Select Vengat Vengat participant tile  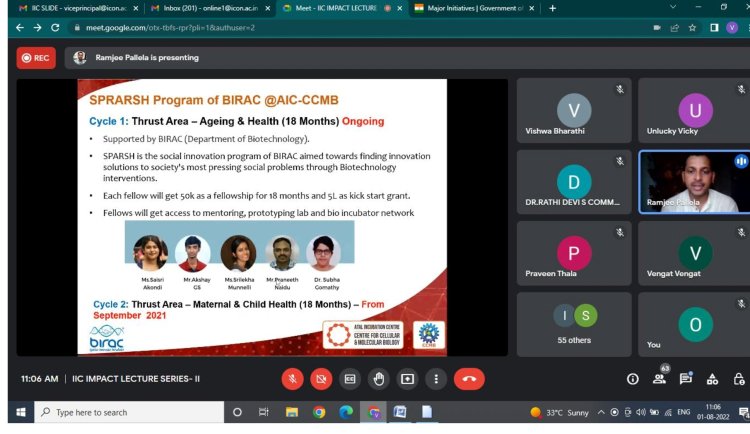(x=694, y=253)
